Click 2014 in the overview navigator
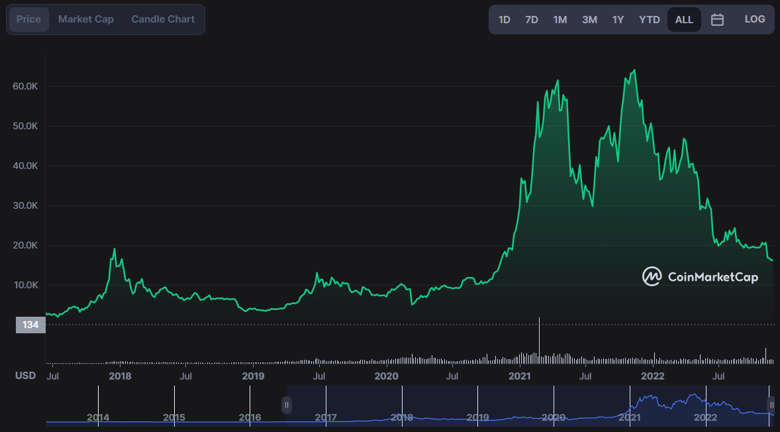The image size is (780, 432). coord(98,417)
